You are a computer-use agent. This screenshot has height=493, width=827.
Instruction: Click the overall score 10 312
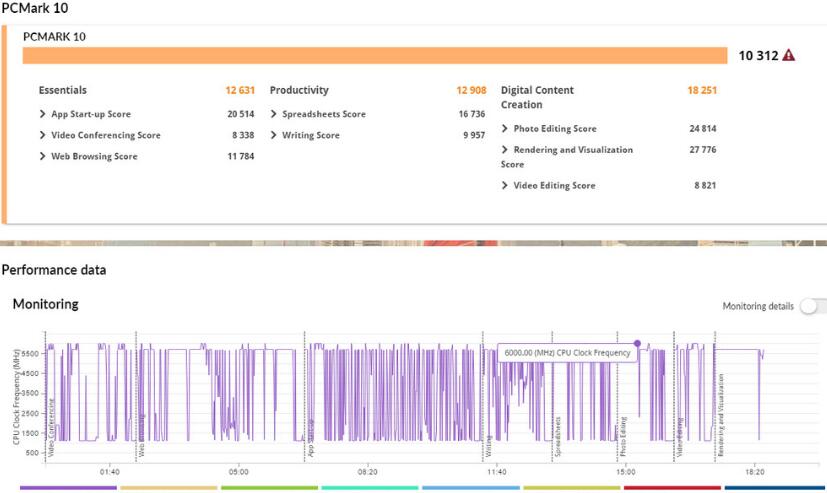758,55
